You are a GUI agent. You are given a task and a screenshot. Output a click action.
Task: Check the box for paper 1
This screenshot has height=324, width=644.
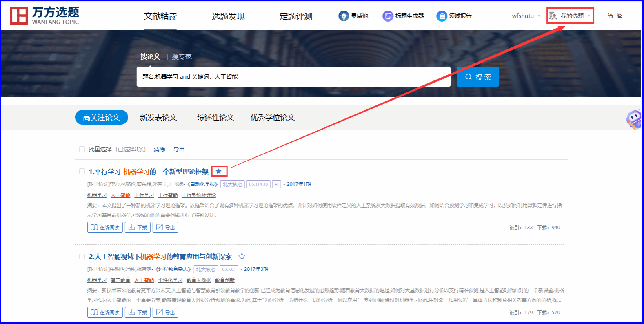point(82,171)
